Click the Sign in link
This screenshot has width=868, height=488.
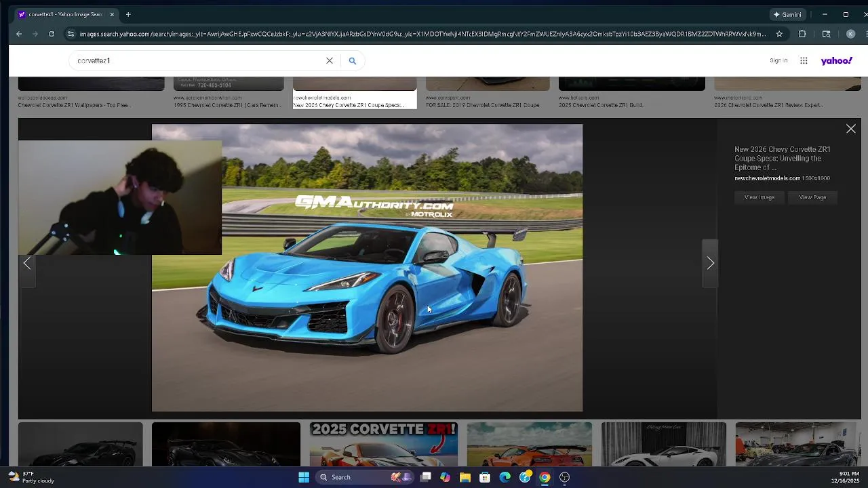coord(778,60)
